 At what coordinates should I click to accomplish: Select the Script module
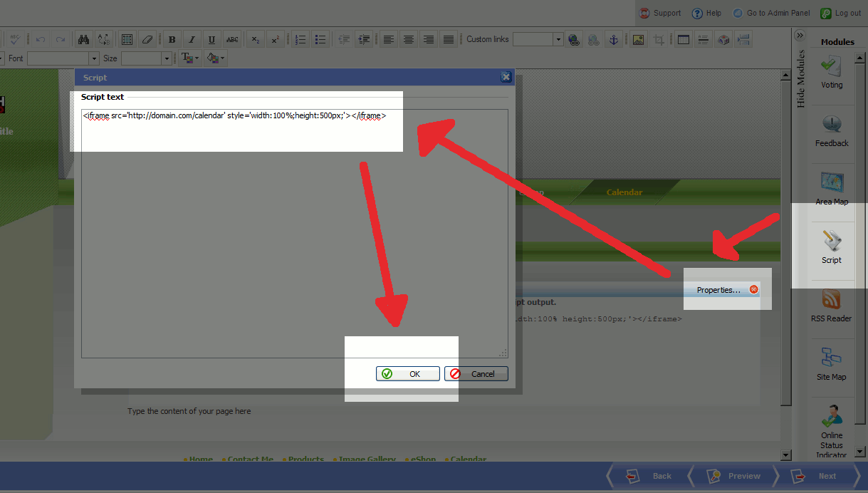click(x=832, y=247)
